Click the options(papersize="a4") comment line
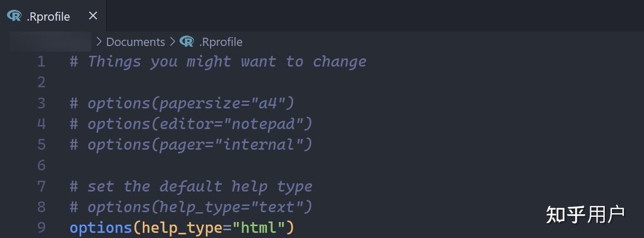The width and height of the screenshot is (644, 238). [182, 103]
